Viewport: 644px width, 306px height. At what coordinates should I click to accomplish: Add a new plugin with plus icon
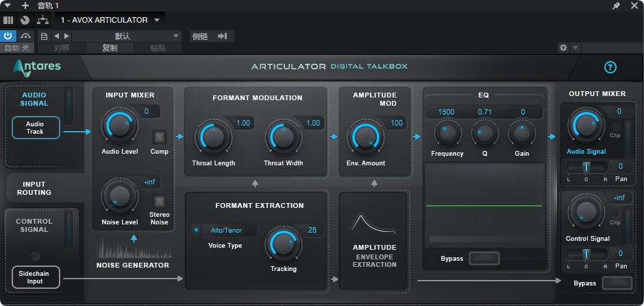[25, 5]
